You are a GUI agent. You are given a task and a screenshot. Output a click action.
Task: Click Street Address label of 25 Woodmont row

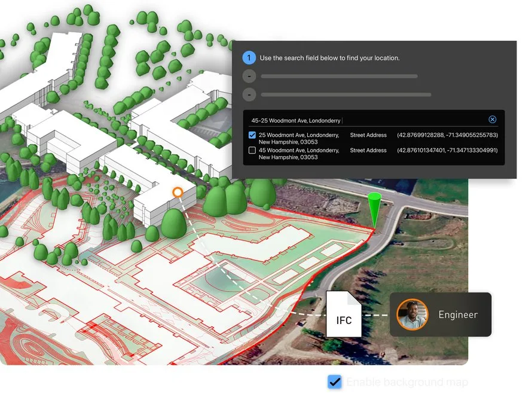(x=368, y=135)
